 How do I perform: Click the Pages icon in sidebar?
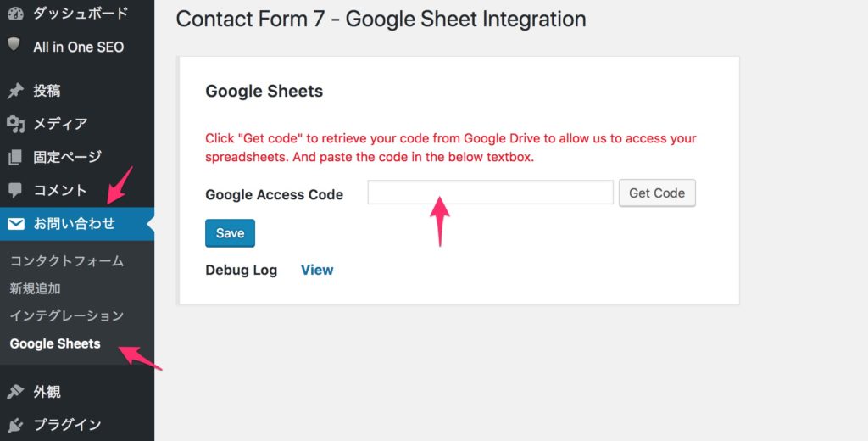[x=15, y=157]
